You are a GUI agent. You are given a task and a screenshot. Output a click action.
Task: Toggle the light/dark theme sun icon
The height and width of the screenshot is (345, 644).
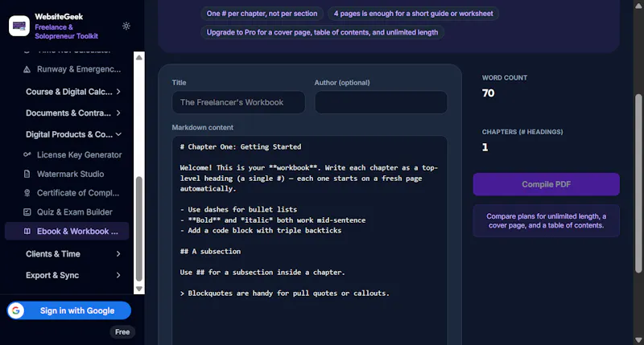(126, 26)
